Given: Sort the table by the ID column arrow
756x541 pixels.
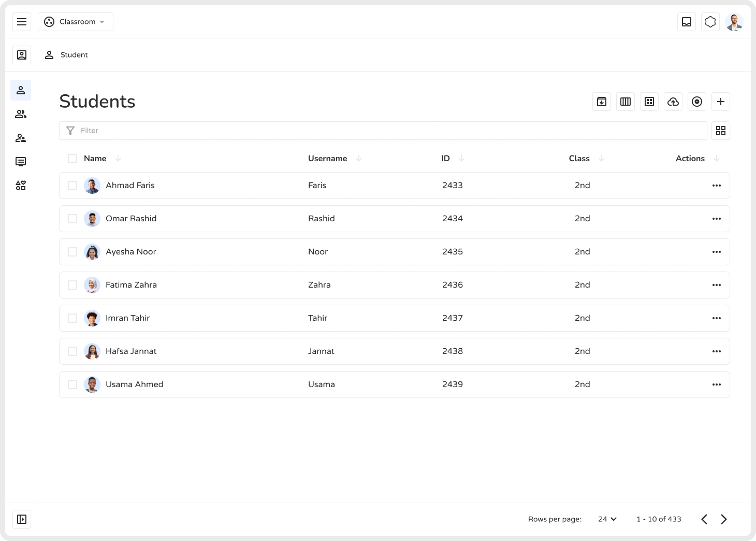Looking at the screenshot, I should pos(460,159).
